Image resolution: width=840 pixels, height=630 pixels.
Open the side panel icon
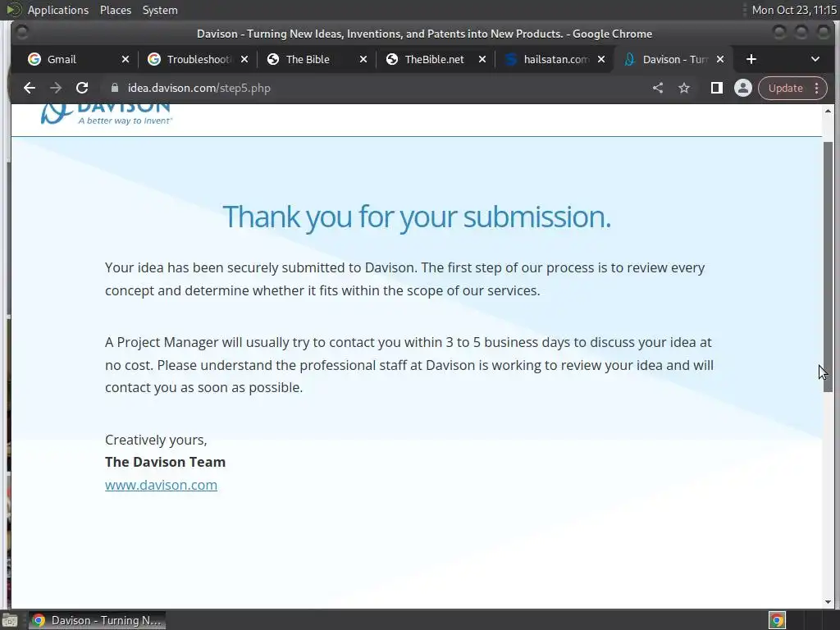(x=716, y=88)
